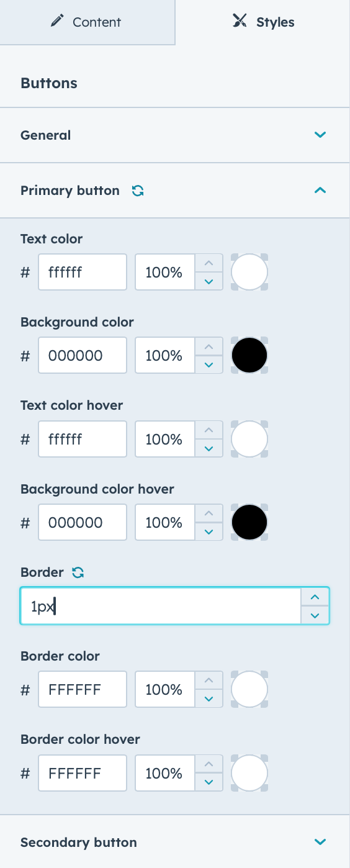This screenshot has height=868, width=350.
Task: Click the Primary button reset icon
Action: pos(138,191)
